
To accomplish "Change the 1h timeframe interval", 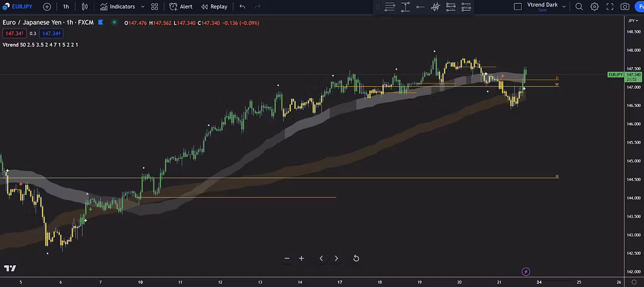I will point(66,7).
